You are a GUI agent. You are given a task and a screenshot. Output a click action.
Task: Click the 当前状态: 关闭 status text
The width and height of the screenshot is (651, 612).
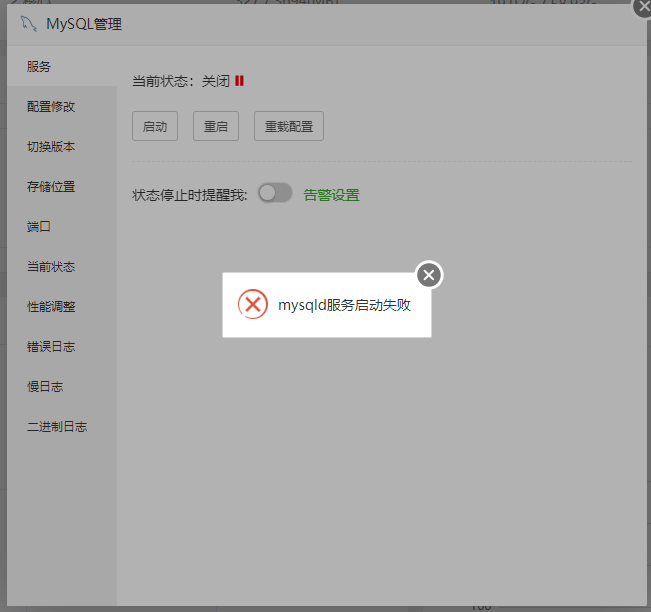(181, 81)
